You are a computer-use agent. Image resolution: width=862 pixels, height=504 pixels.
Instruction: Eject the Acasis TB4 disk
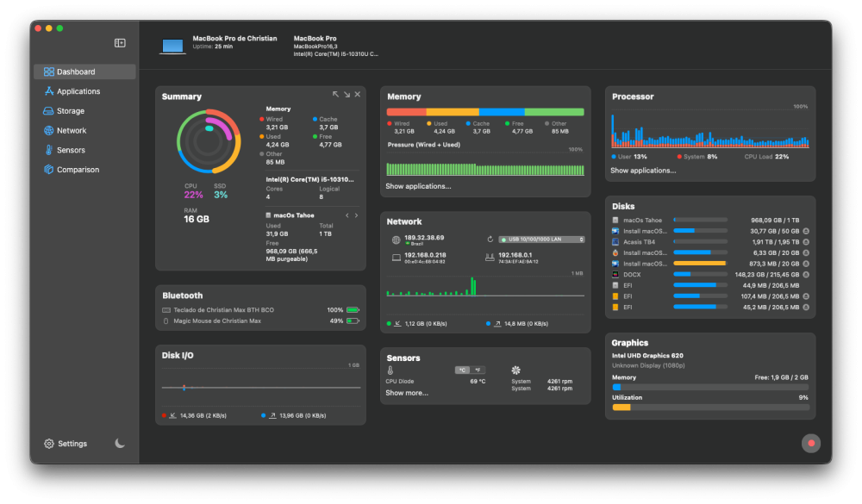pos(806,242)
